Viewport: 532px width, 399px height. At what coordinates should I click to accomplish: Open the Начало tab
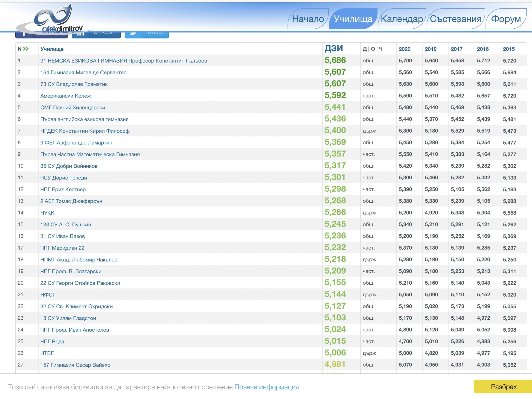pos(308,19)
